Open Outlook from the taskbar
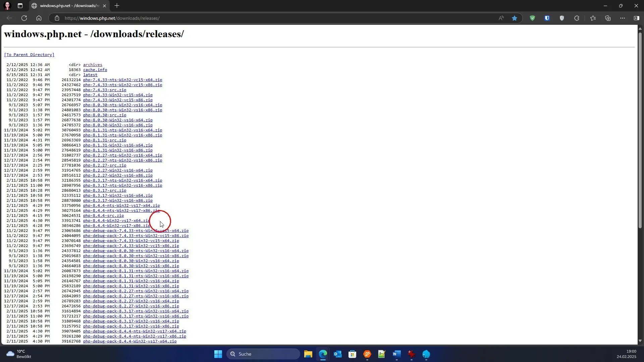The height and width of the screenshot is (362, 644). pyautogui.click(x=338, y=354)
